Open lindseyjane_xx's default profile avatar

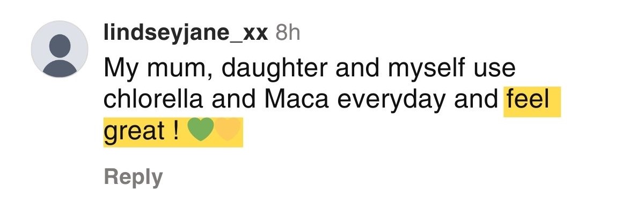pyautogui.click(x=60, y=49)
